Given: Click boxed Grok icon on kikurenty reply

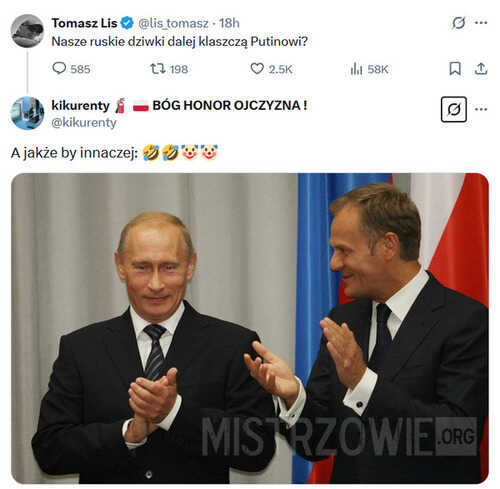Looking at the screenshot, I should (x=454, y=109).
